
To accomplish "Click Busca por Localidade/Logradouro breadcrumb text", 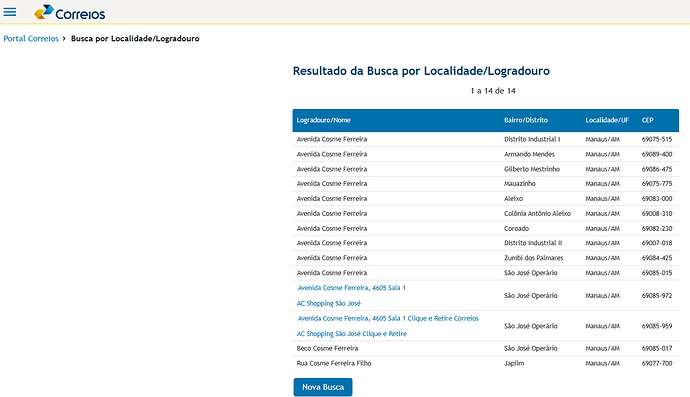I will pyautogui.click(x=135, y=38).
